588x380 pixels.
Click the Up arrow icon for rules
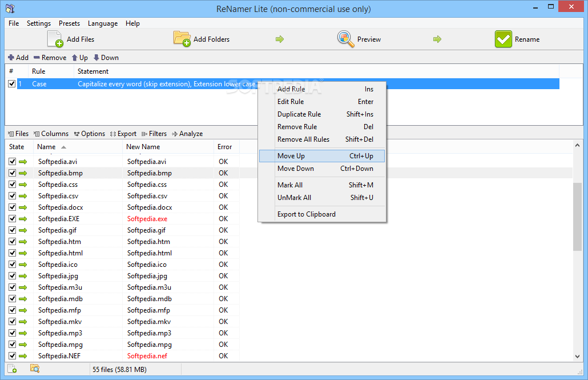75,58
